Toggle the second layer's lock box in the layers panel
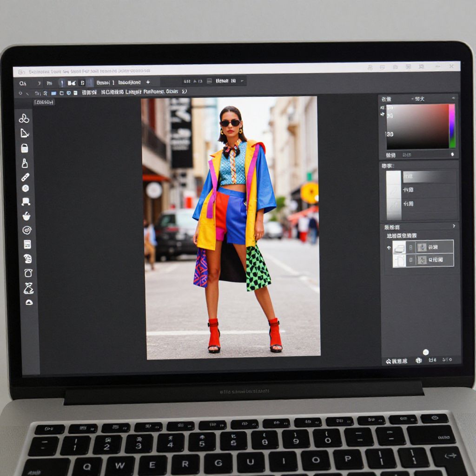This screenshot has width=476, height=476. tap(410, 260)
